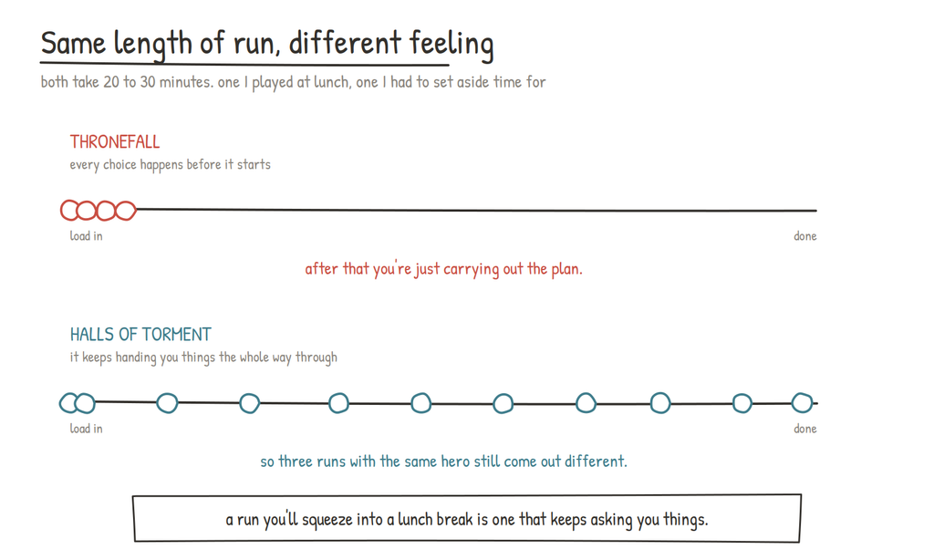Click the 'done' label under Halls of Torment
The height and width of the screenshot is (560, 934).
click(804, 429)
